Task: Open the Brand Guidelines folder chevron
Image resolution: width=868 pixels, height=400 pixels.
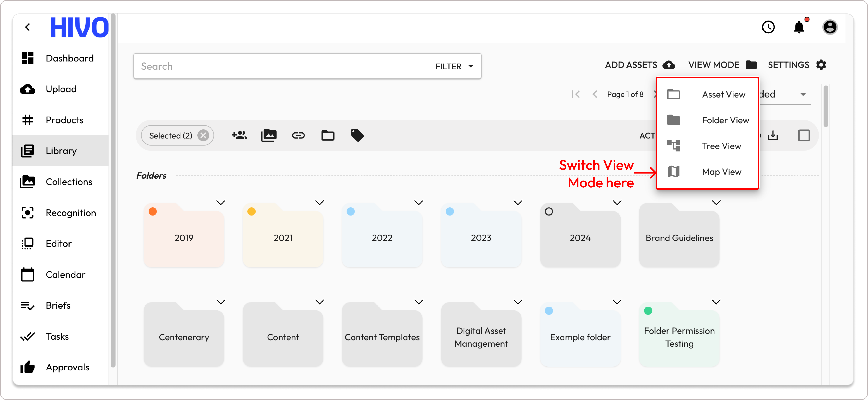Action: [716, 203]
